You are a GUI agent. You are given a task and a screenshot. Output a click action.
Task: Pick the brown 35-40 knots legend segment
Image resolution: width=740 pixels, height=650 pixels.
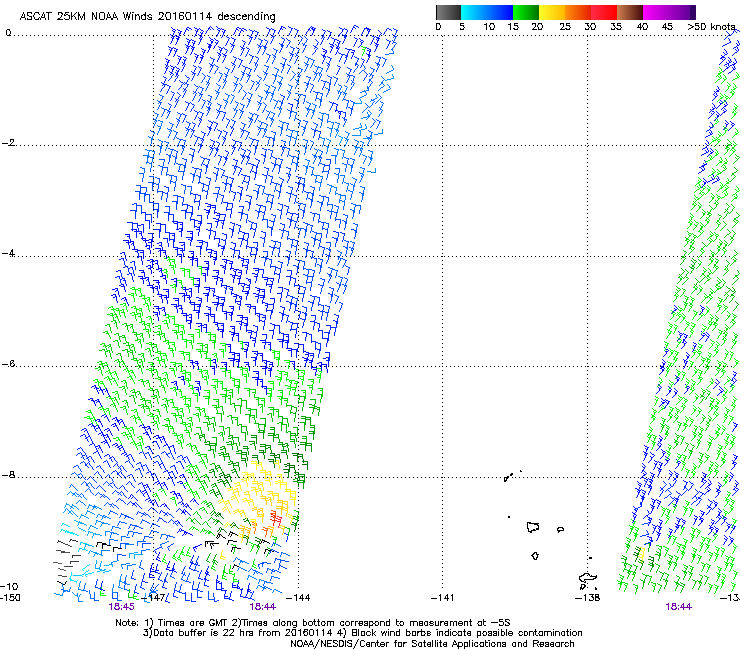coord(630,12)
